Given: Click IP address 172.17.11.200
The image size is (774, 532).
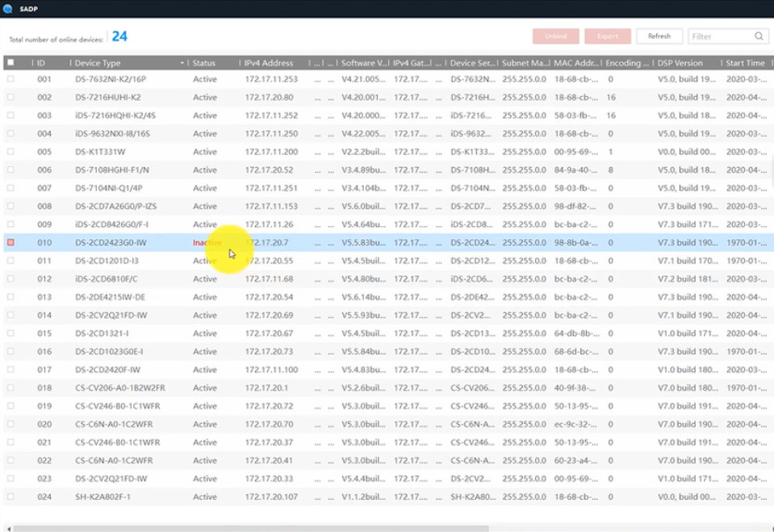Looking at the screenshot, I should [x=271, y=152].
